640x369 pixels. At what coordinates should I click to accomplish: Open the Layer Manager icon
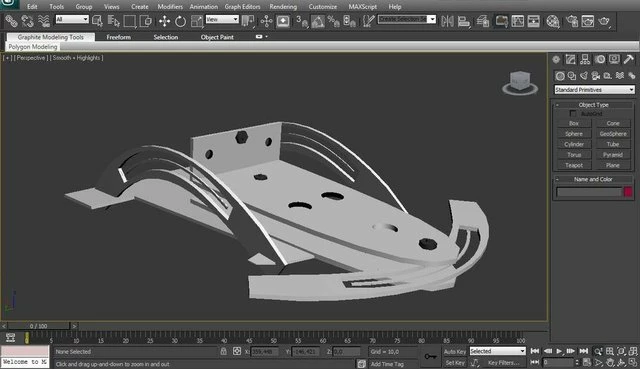point(483,20)
